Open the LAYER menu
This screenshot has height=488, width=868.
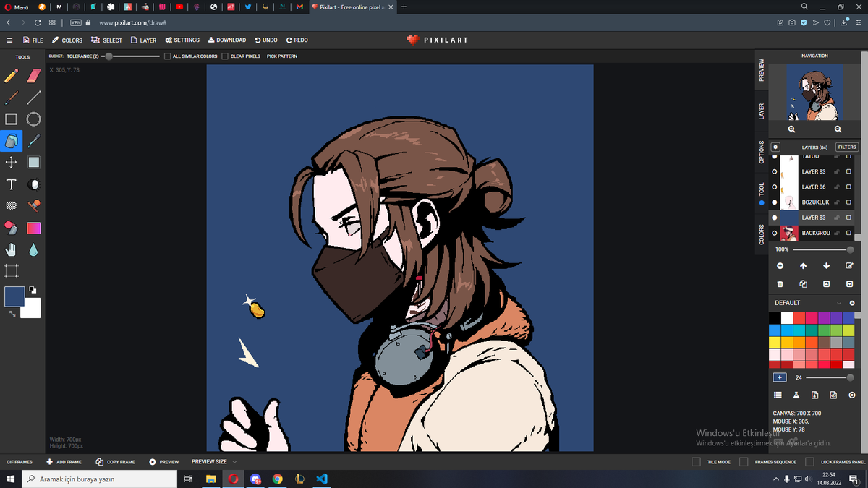click(143, 40)
